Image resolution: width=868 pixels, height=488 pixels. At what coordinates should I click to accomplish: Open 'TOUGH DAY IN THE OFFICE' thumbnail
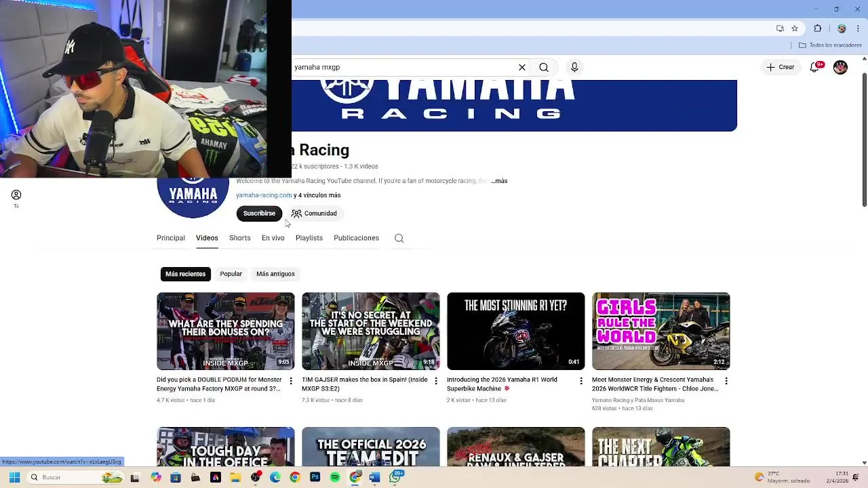[226, 447]
